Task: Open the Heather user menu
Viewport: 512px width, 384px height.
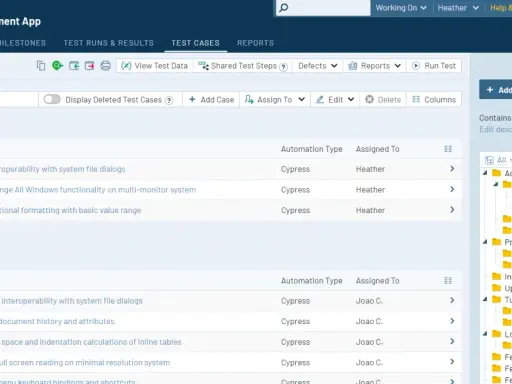Action: (458, 8)
